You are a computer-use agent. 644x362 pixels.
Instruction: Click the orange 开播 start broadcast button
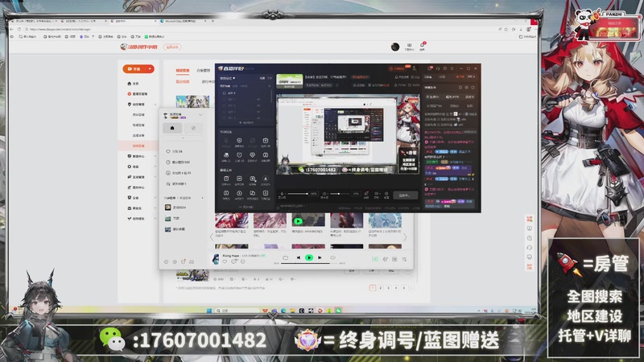(135, 69)
